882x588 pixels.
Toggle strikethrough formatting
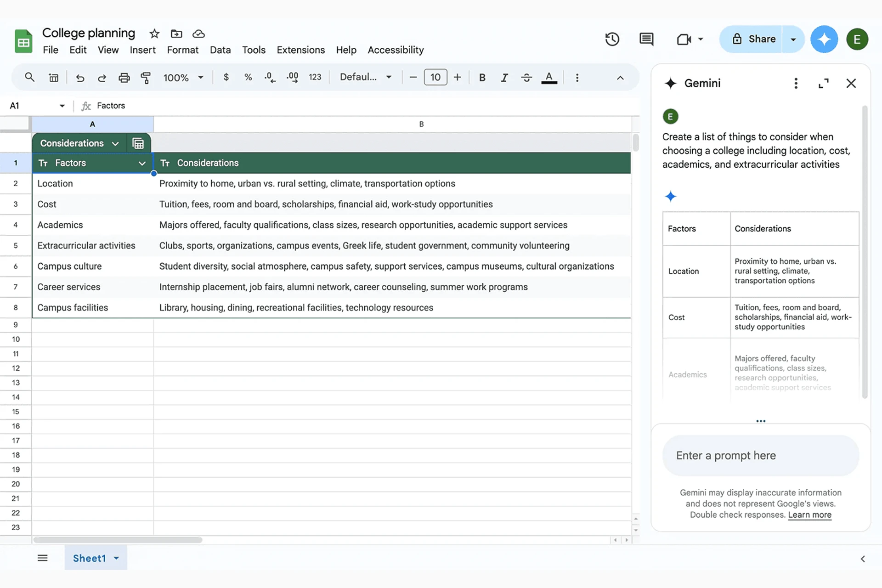[526, 77]
